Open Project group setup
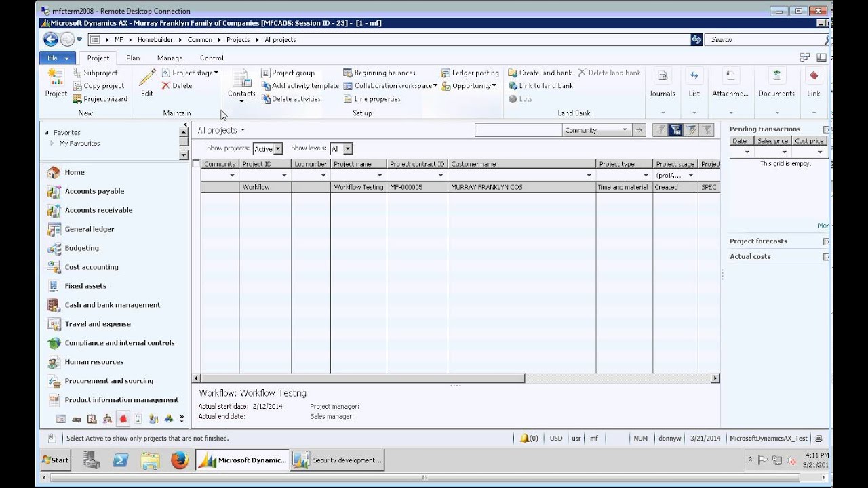 pos(288,73)
